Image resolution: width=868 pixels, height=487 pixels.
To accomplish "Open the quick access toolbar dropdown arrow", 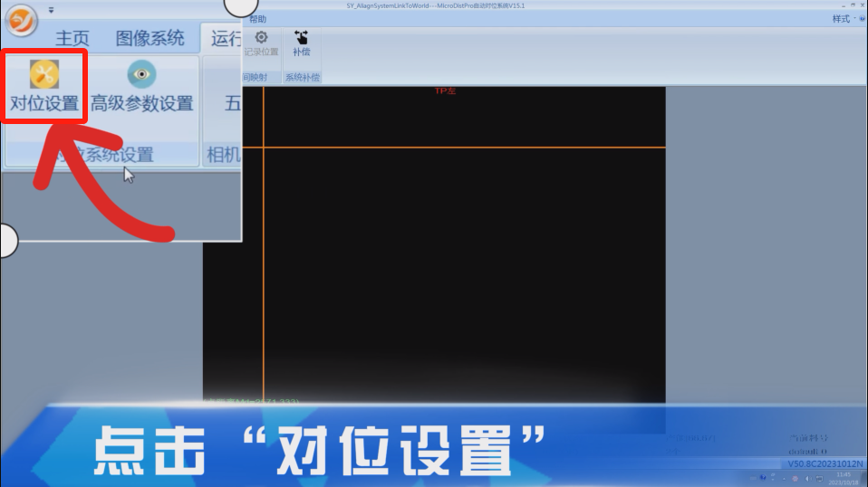I will pyautogui.click(x=51, y=10).
